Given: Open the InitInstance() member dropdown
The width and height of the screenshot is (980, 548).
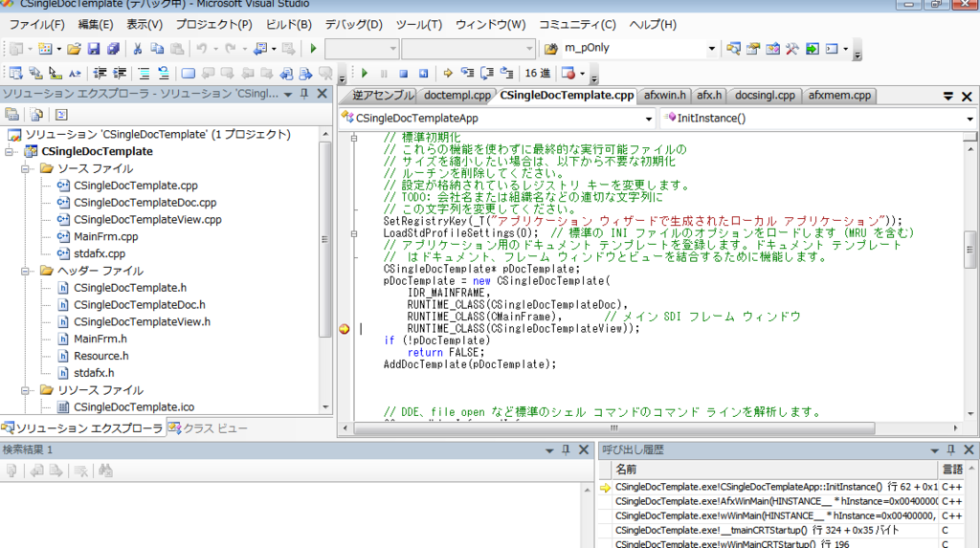Looking at the screenshot, I should [969, 118].
